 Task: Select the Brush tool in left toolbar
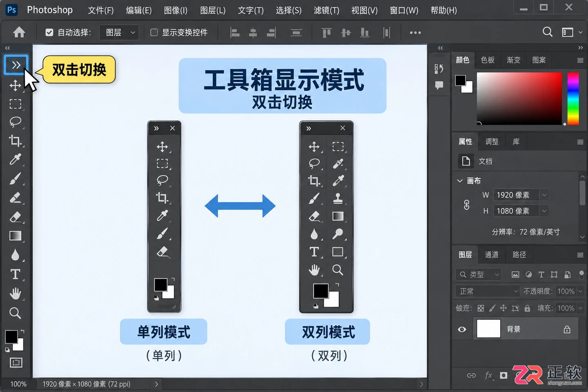pos(15,178)
